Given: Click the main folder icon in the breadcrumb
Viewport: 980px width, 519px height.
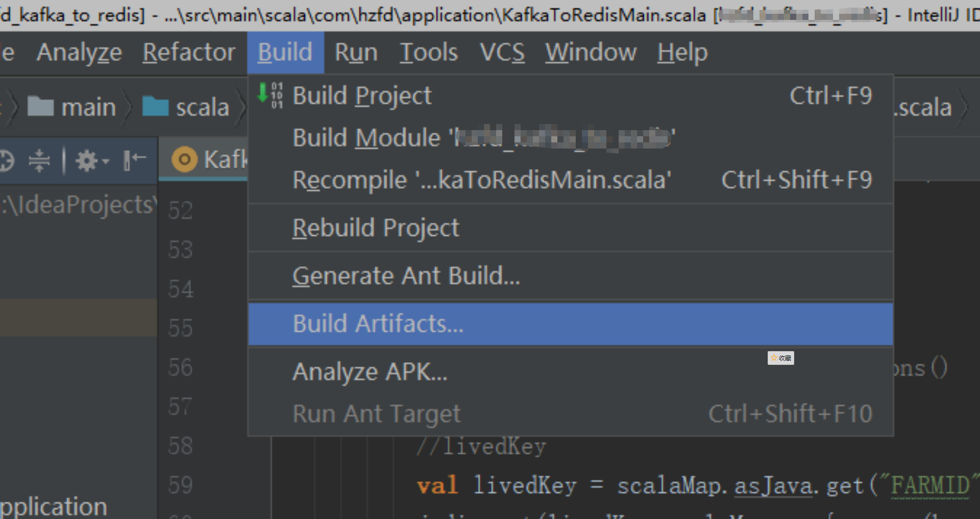Looking at the screenshot, I should point(40,107).
